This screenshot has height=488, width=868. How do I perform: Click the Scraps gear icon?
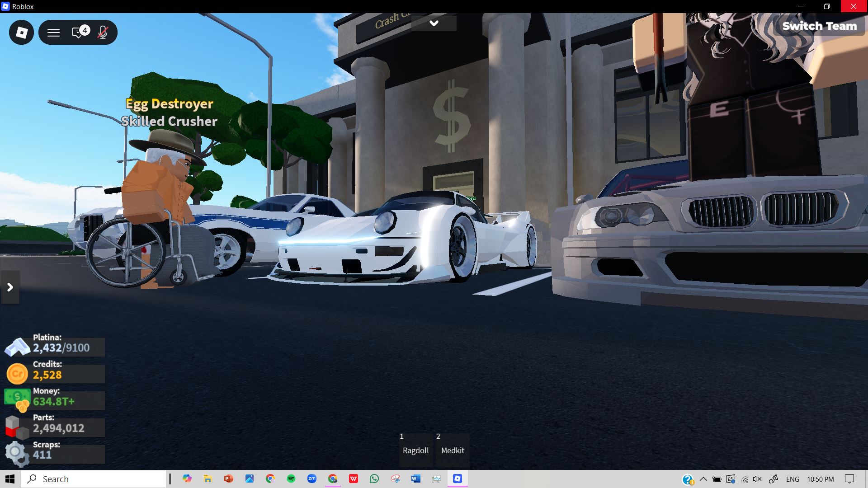click(x=16, y=453)
